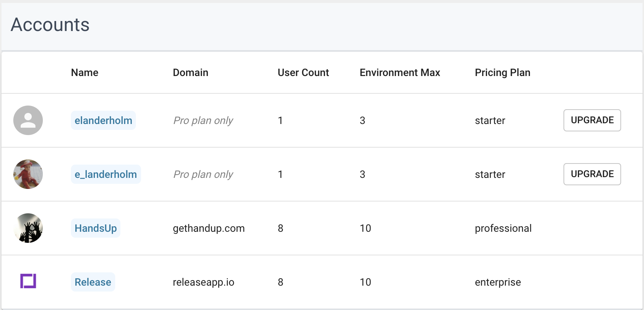
Task: Click the releaseapp.io domain cell
Action: 203,282
